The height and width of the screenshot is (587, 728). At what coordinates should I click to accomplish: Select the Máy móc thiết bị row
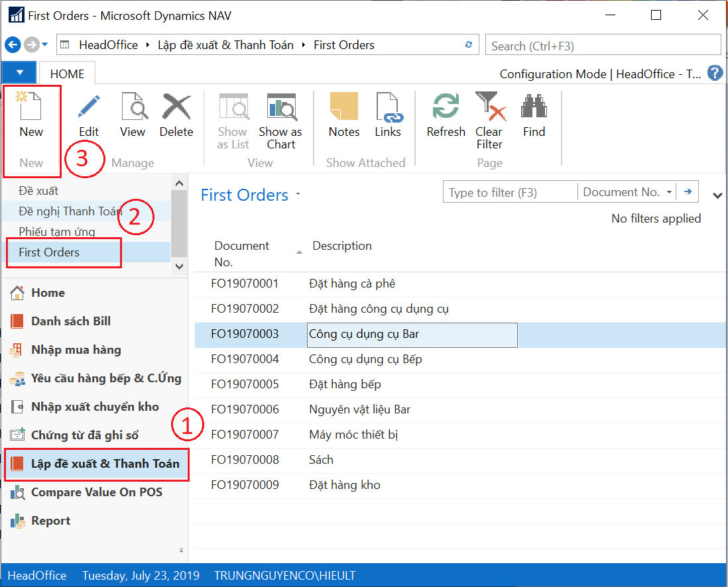459,435
